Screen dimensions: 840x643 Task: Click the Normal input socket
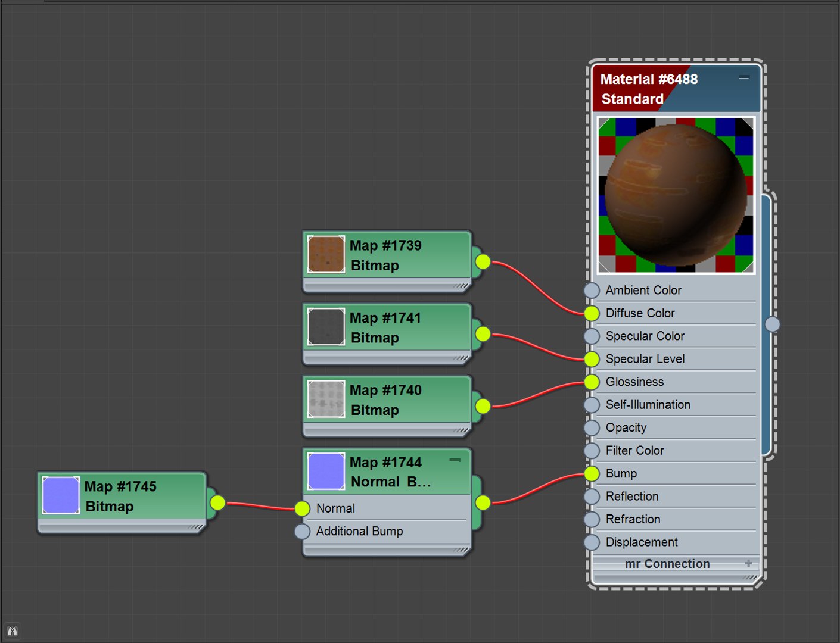pos(303,508)
